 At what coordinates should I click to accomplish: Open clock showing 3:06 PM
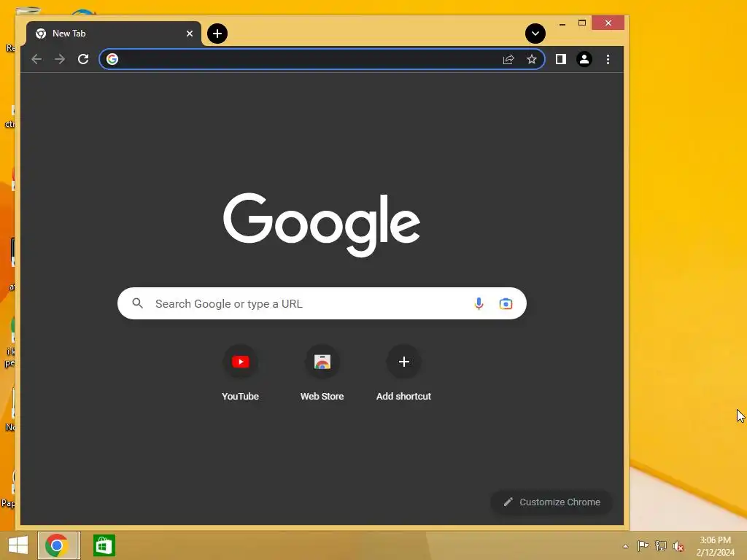(x=715, y=546)
